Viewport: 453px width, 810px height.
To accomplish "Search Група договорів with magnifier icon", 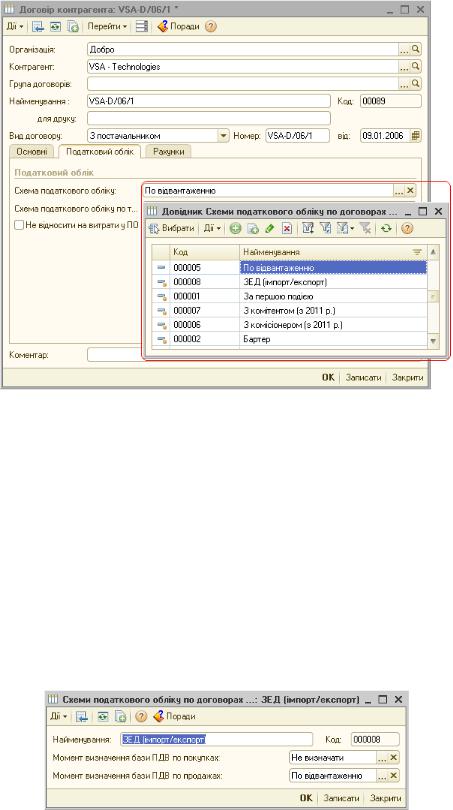I will pyautogui.click(x=416, y=84).
